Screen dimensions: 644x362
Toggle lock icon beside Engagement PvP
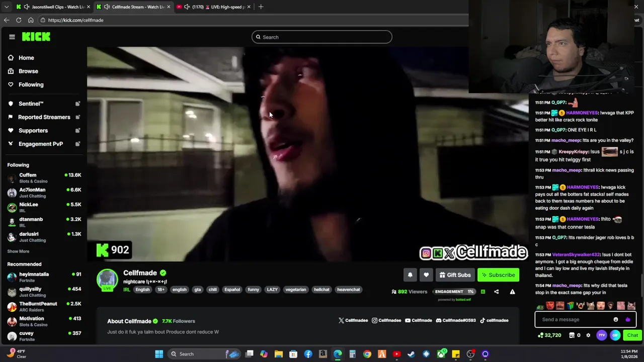click(x=77, y=144)
